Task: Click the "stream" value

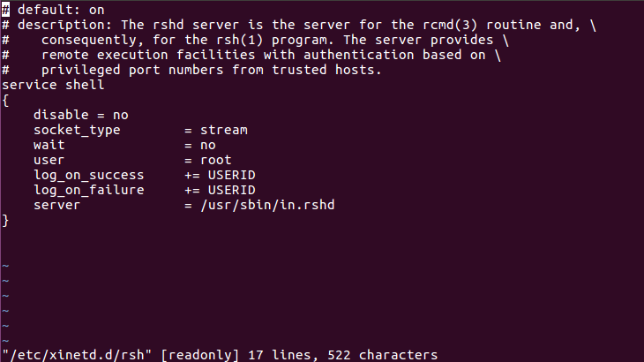Action: pyautogui.click(x=223, y=130)
